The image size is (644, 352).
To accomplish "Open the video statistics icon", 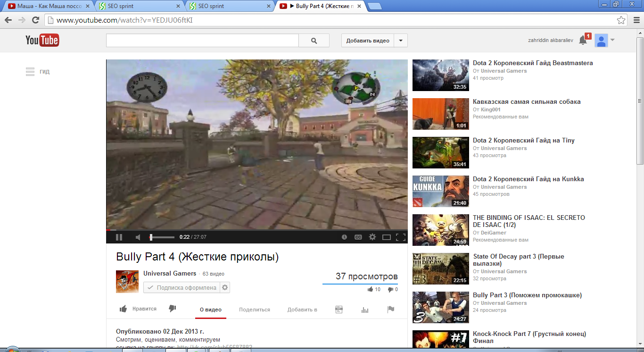I will click(364, 310).
